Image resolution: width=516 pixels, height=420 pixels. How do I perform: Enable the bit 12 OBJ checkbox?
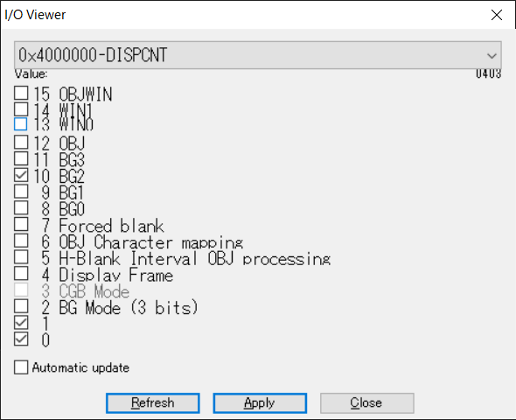21,143
